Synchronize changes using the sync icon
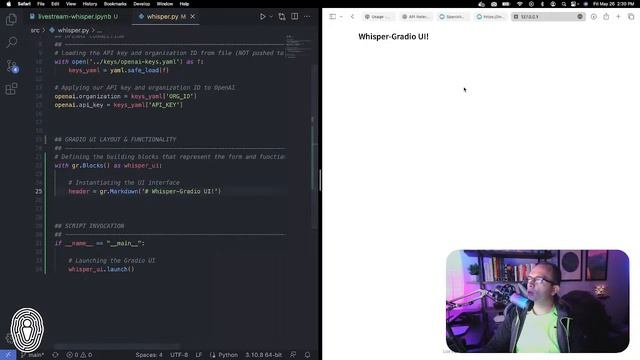The height and width of the screenshot is (360, 640). (55, 355)
